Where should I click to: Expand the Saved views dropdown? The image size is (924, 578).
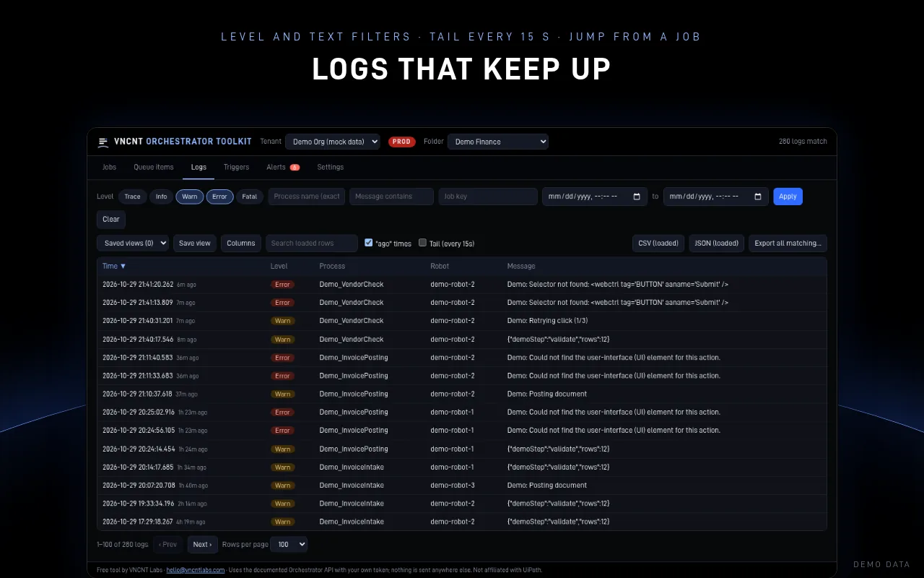[133, 243]
